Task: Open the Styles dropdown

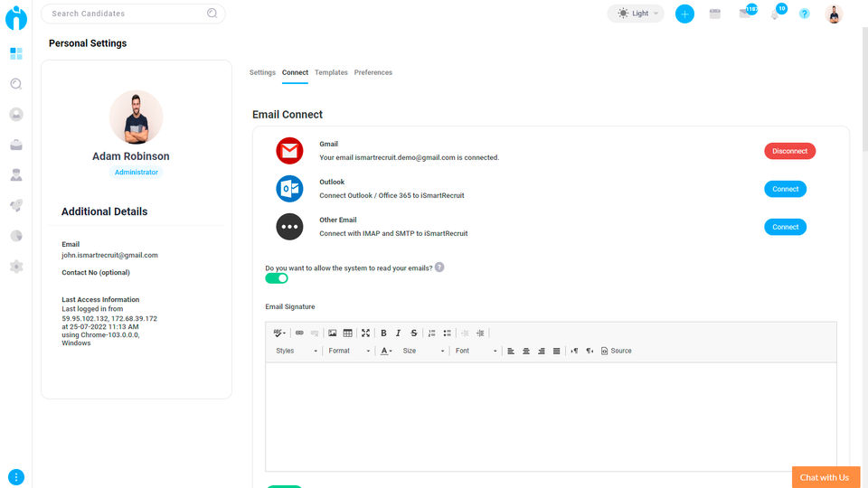Action: pyautogui.click(x=297, y=351)
